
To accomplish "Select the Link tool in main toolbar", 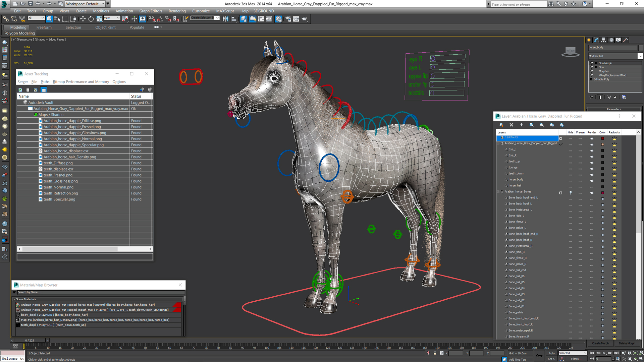I will coord(6,19).
